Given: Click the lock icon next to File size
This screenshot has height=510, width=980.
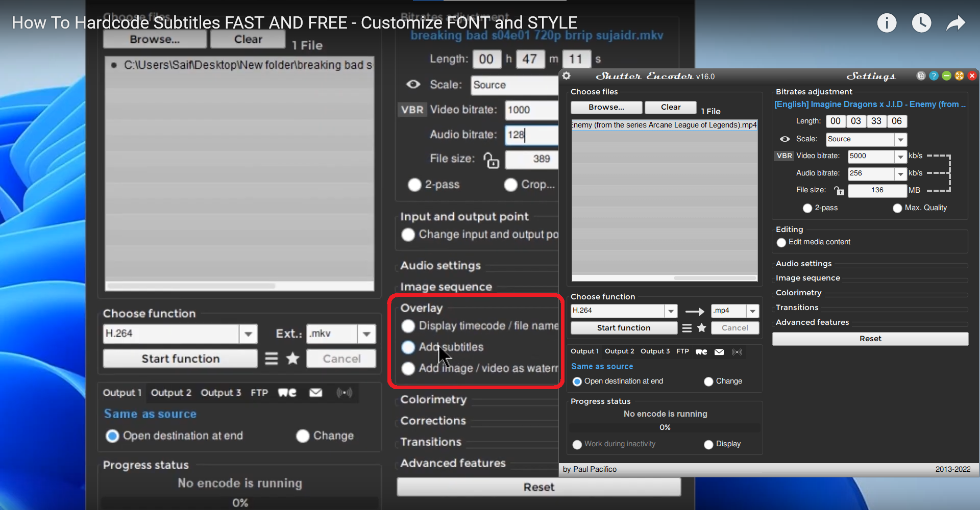Looking at the screenshot, I should tap(839, 191).
